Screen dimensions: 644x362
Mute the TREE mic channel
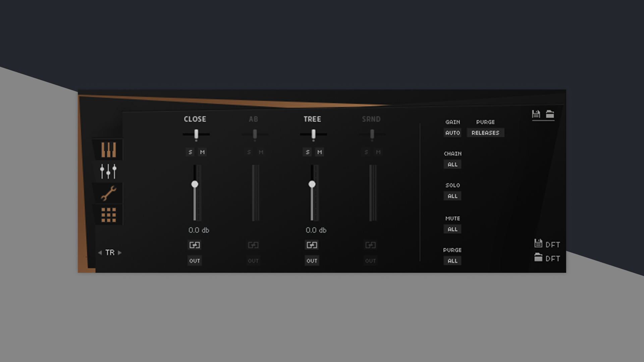pyautogui.click(x=319, y=152)
